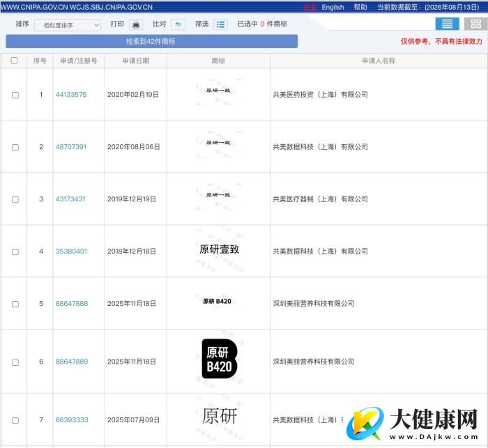Check the box for row 1

(x=15, y=95)
